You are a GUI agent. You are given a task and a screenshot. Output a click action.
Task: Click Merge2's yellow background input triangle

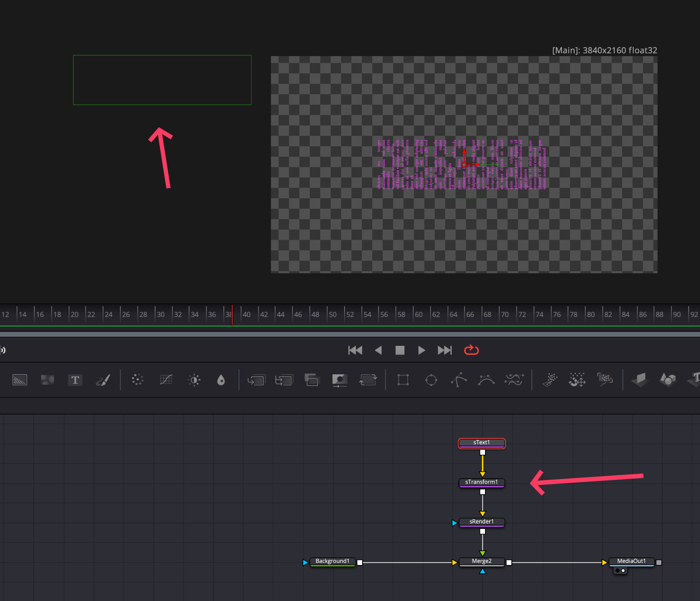coord(454,562)
